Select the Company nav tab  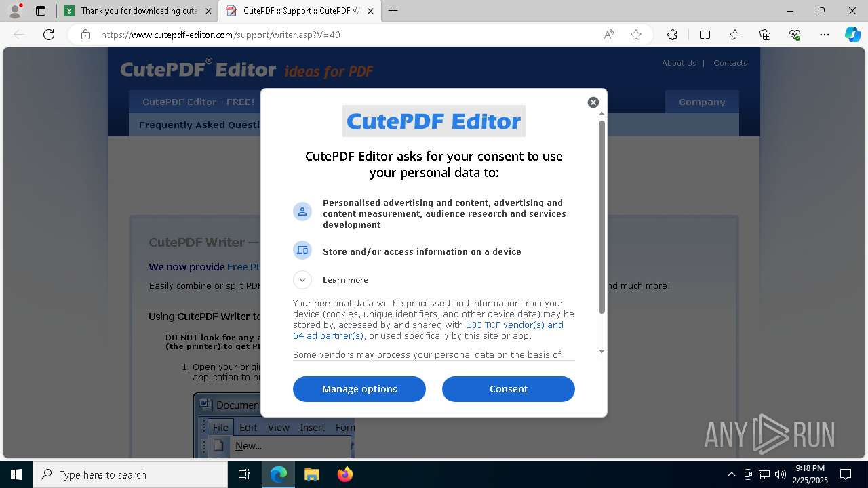pos(702,102)
